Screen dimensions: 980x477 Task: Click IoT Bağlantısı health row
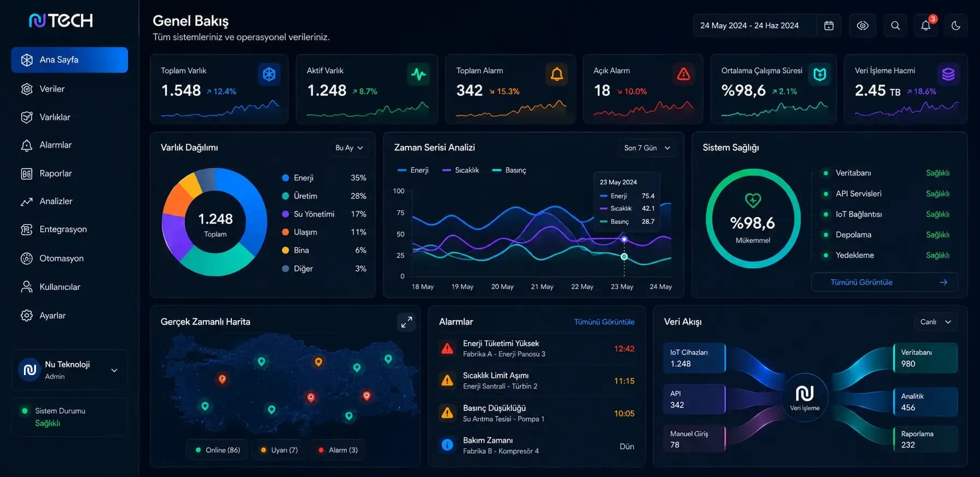[886, 214]
